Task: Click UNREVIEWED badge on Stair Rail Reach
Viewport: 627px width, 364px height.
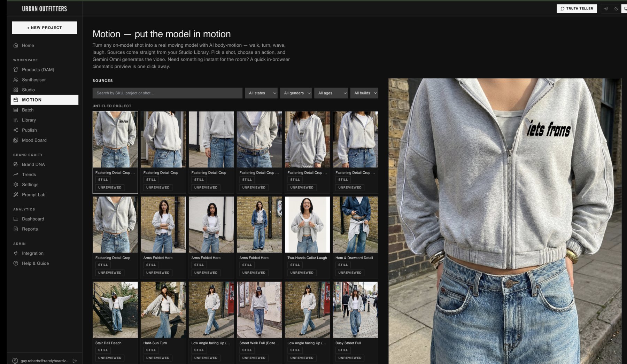Action: [x=110, y=358]
